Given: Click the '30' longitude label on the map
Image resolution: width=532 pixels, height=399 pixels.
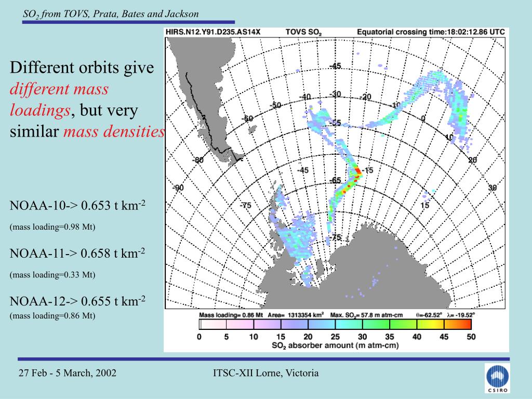Looking at the screenshot, I should click(x=493, y=188).
